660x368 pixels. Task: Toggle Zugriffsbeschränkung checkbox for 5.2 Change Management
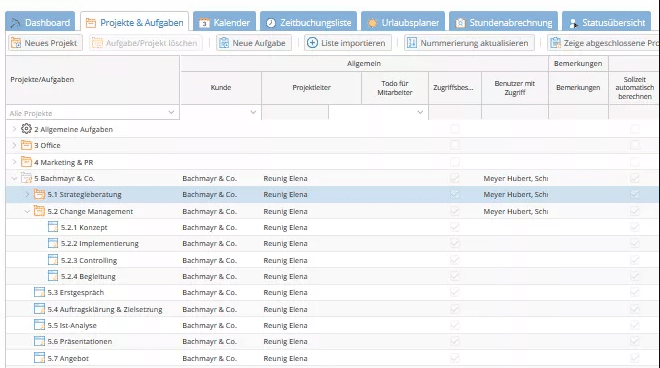pyautogui.click(x=455, y=211)
